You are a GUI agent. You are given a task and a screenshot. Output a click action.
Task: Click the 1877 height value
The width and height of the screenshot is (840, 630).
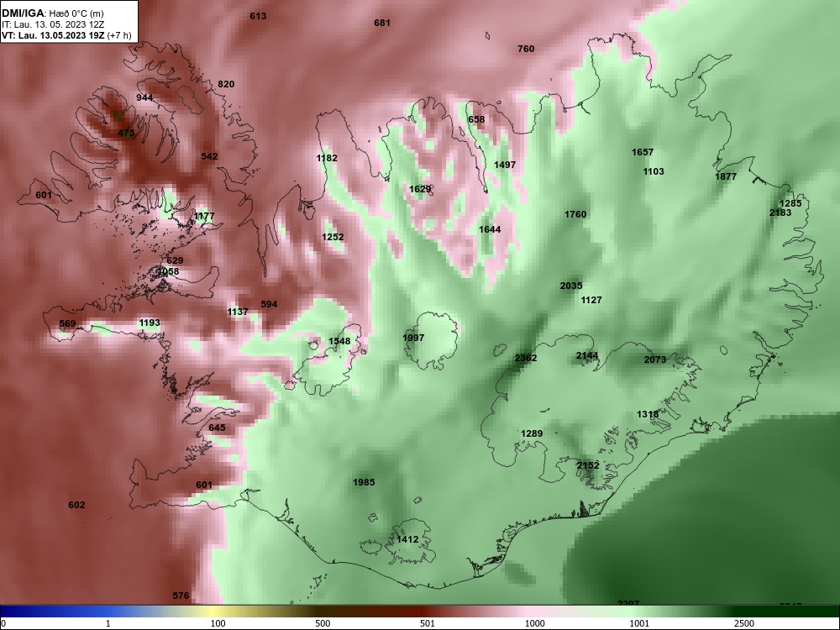point(726,176)
